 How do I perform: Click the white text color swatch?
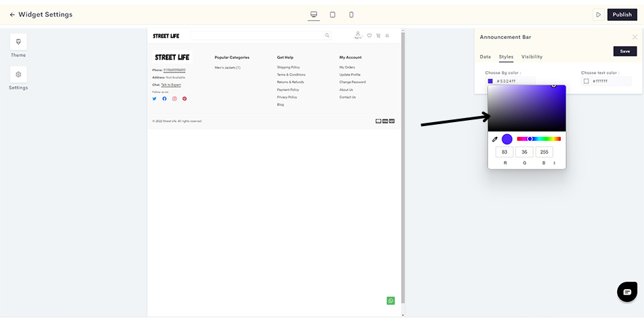[x=586, y=81]
